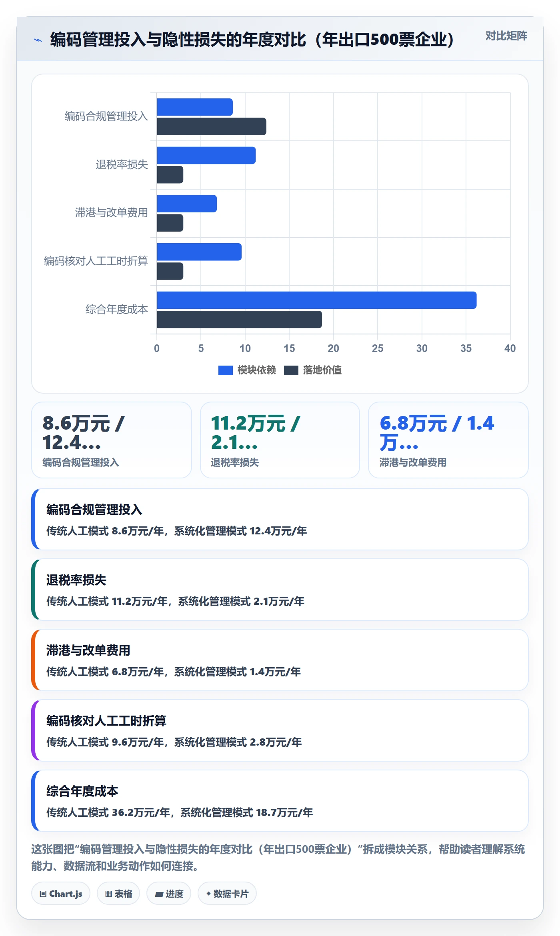Screen dimensions: 560x936
Task: Select the 退税率损失 list row
Action: click(x=280, y=590)
